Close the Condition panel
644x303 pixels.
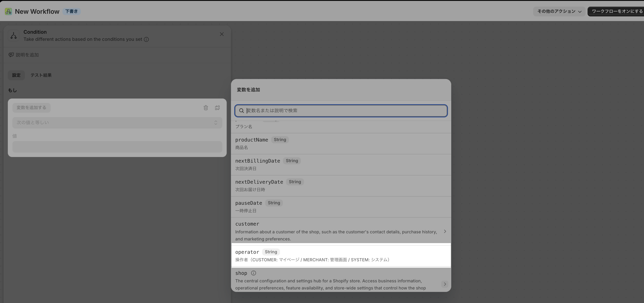pos(221,34)
